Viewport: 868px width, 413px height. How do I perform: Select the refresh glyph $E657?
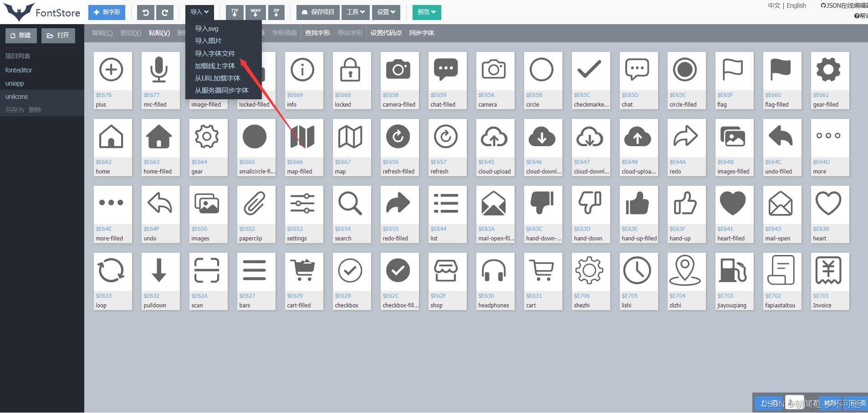coord(448,148)
